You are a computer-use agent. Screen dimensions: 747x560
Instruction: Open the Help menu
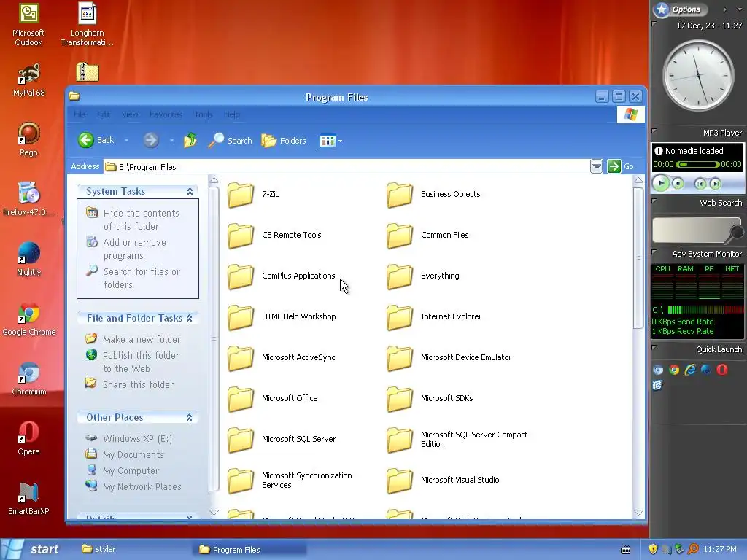pos(231,114)
